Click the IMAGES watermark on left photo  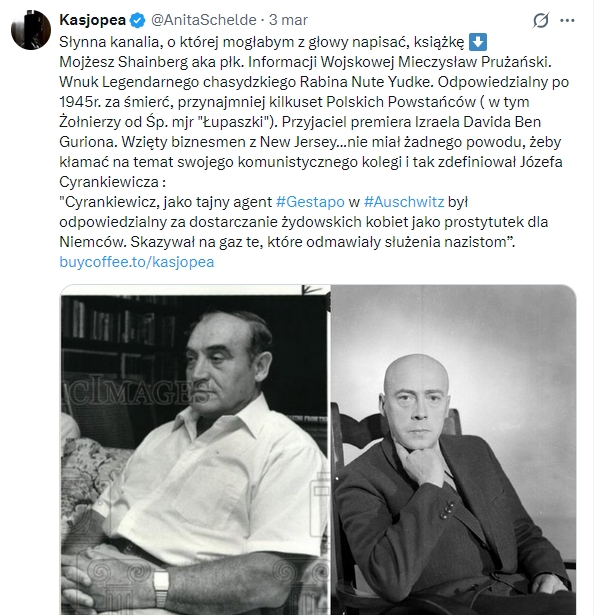click(x=135, y=390)
